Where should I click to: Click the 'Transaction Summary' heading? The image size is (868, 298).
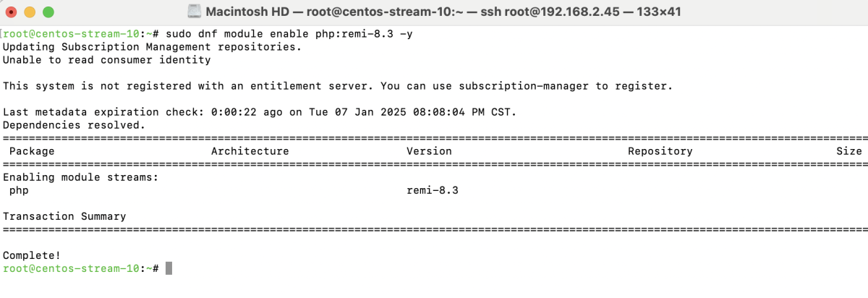point(64,216)
